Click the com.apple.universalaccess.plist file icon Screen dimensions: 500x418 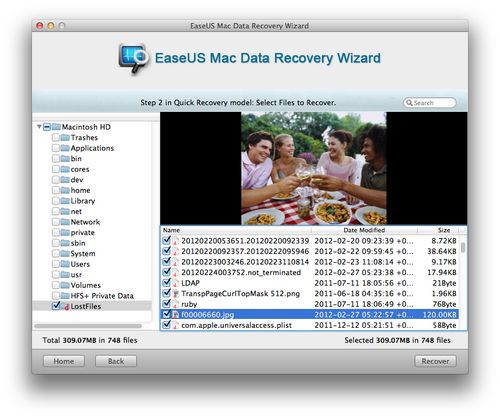tap(176, 325)
